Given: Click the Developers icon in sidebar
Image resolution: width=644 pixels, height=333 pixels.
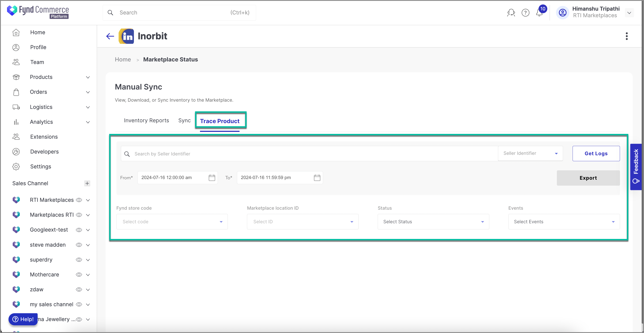Looking at the screenshot, I should click(16, 152).
